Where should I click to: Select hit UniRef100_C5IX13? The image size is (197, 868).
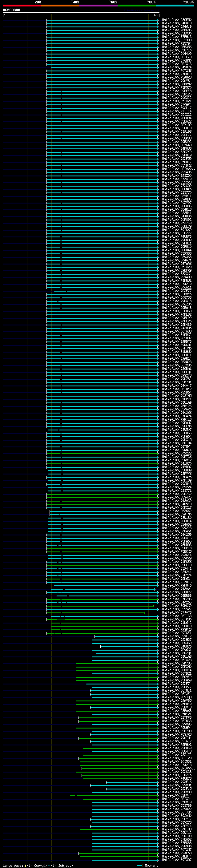177,64
